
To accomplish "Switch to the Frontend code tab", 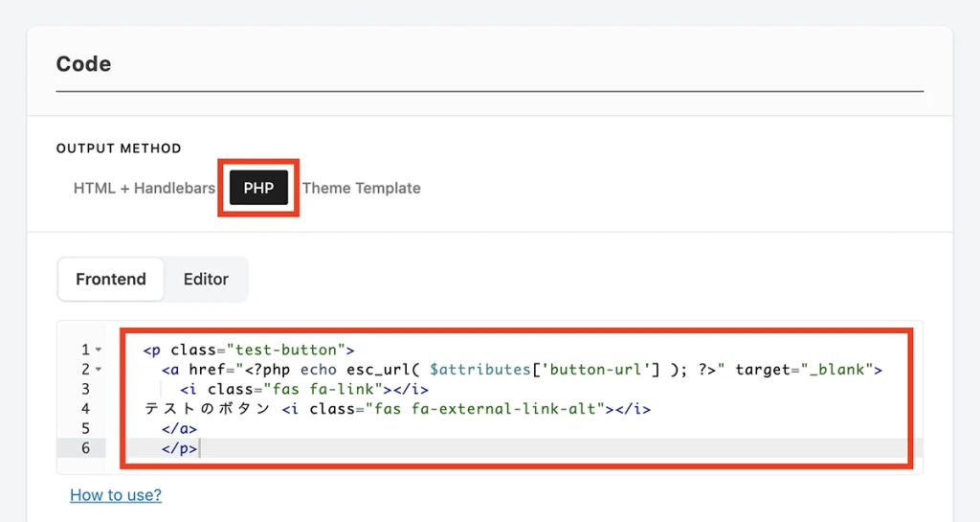I will (111, 279).
